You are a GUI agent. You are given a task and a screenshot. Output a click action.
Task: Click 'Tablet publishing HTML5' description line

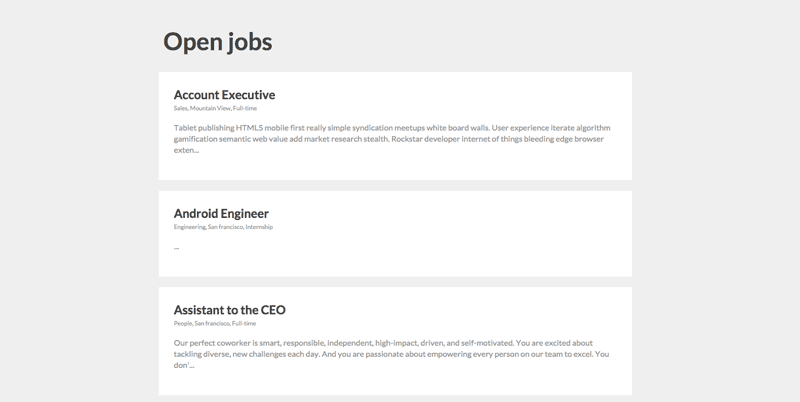pos(392,128)
